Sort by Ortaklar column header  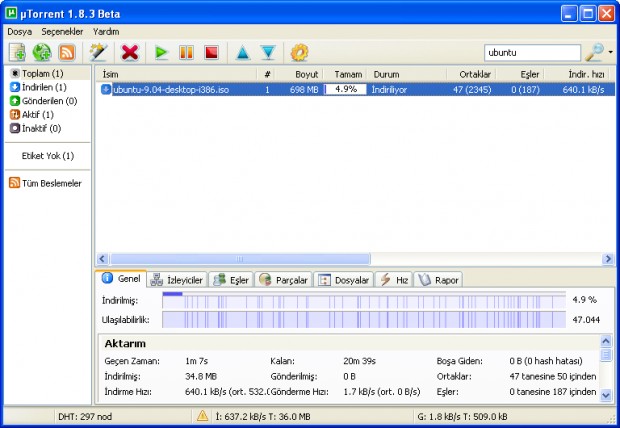471,74
